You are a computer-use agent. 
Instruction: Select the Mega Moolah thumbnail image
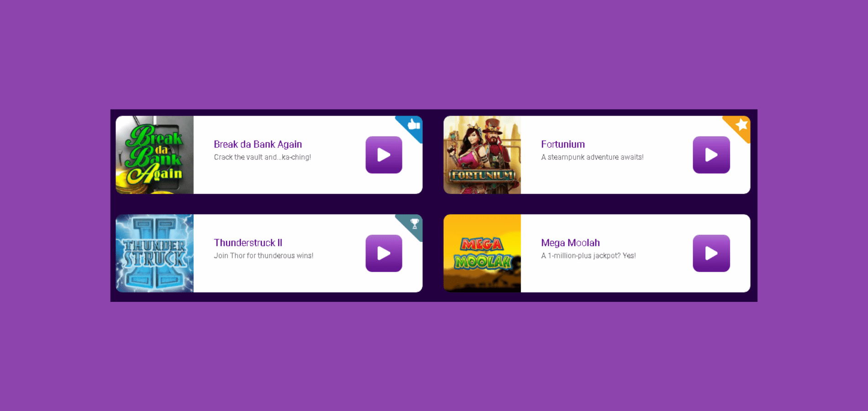[x=482, y=253]
